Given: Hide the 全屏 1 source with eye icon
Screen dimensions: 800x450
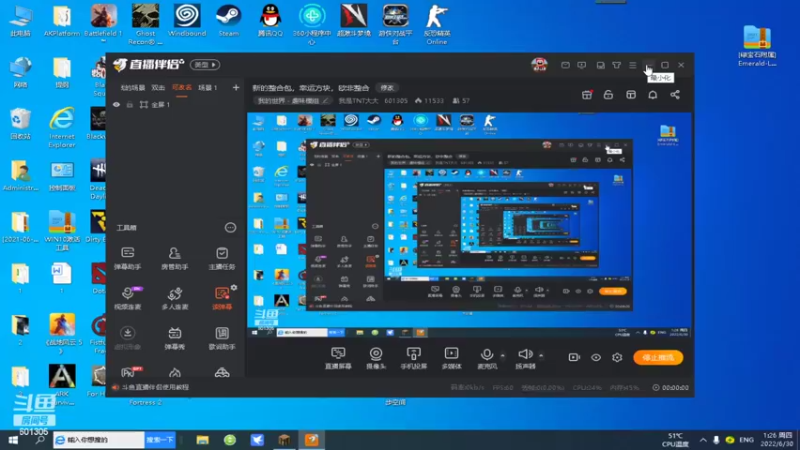Looking at the screenshot, I should (x=116, y=105).
